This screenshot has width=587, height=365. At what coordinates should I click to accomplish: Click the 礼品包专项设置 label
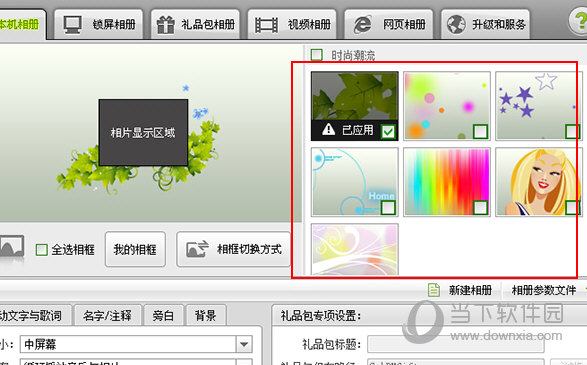(x=320, y=316)
